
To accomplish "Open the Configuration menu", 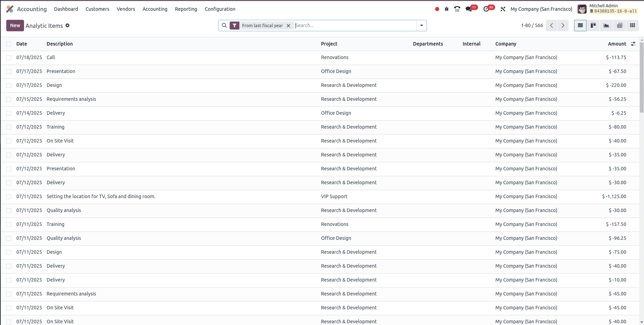I will point(220,9).
